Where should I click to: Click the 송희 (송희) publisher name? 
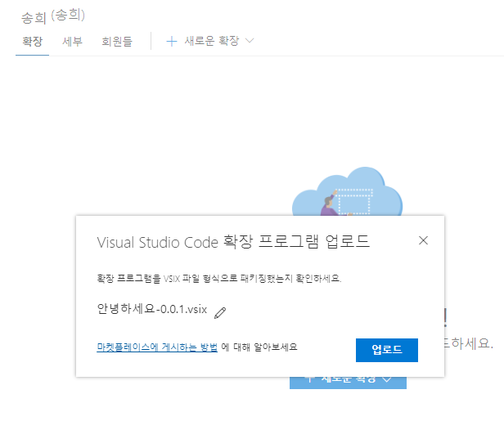click(x=53, y=16)
